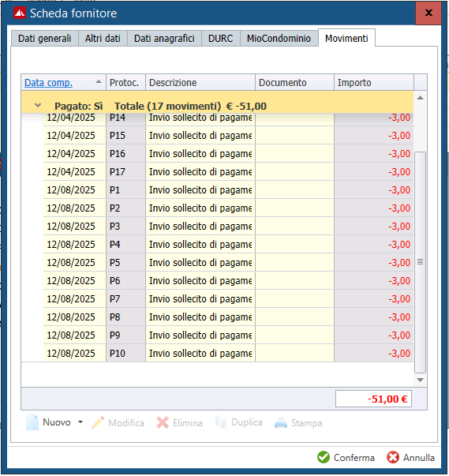449x476 pixels.
Task: Open the Nuovo dropdown arrow
Action: 80,422
